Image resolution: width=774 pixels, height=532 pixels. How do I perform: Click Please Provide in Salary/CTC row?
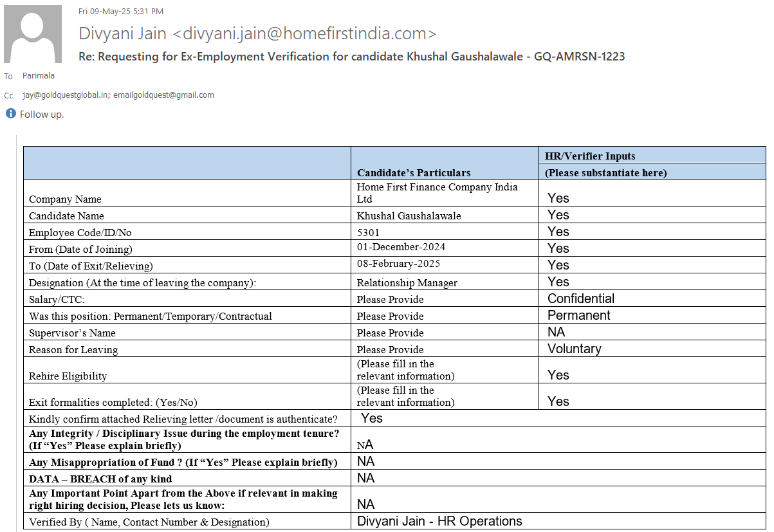[391, 299]
